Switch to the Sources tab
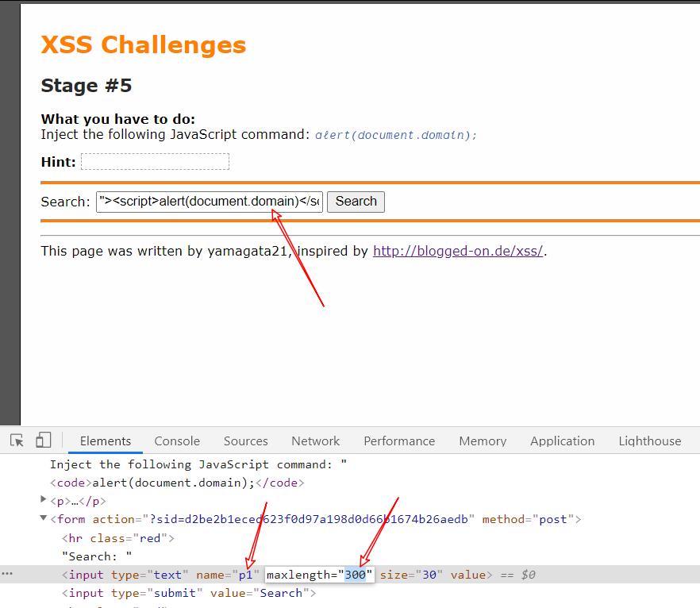Viewport: 700px width, 608px height. (x=245, y=441)
